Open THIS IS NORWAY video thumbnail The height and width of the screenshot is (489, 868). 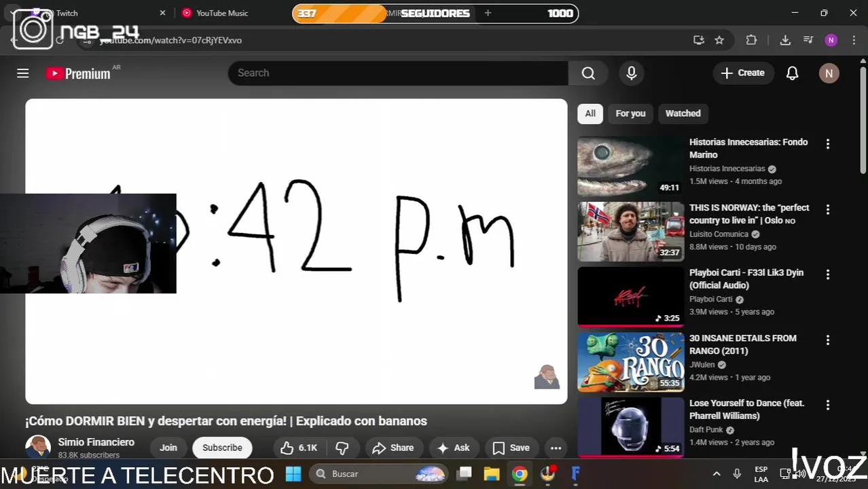tap(631, 232)
